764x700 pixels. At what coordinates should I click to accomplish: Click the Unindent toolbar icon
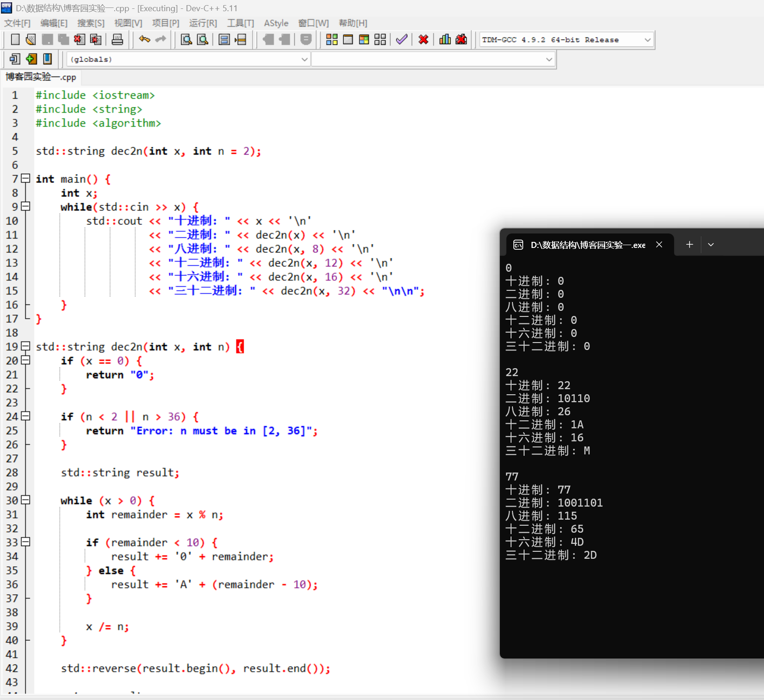285,40
